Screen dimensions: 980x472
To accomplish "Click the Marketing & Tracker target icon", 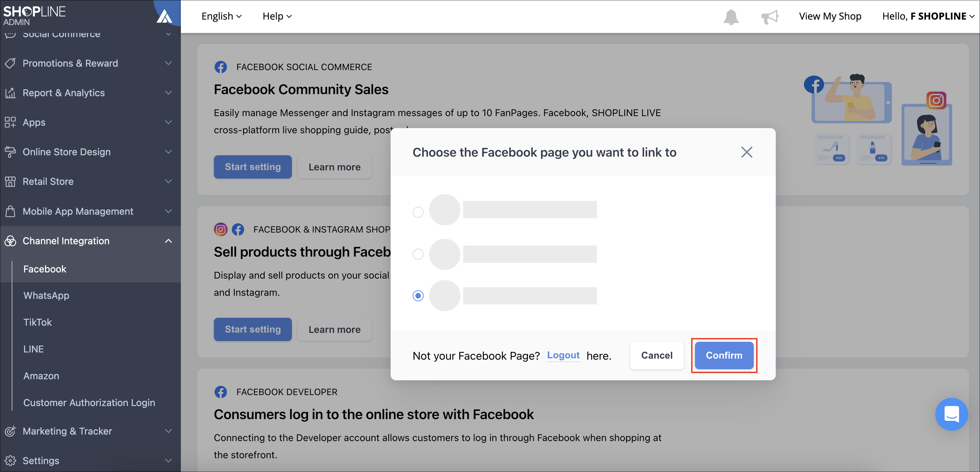I will (x=10, y=431).
